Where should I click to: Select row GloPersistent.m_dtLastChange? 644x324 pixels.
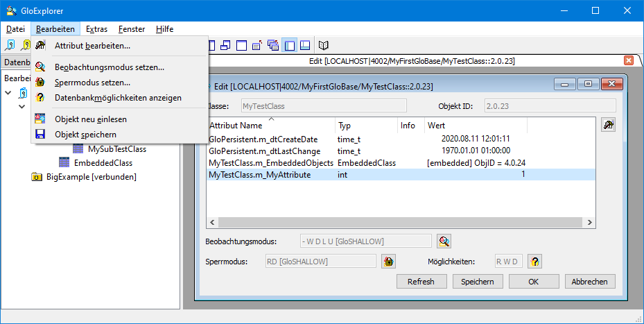click(401, 151)
